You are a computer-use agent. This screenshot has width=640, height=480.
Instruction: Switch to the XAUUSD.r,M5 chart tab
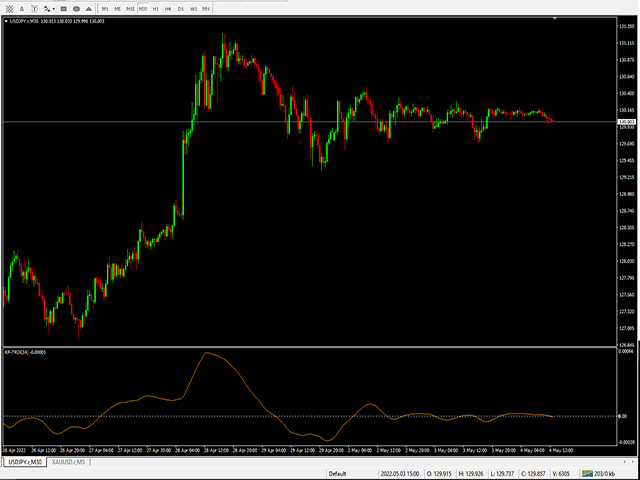68,463
